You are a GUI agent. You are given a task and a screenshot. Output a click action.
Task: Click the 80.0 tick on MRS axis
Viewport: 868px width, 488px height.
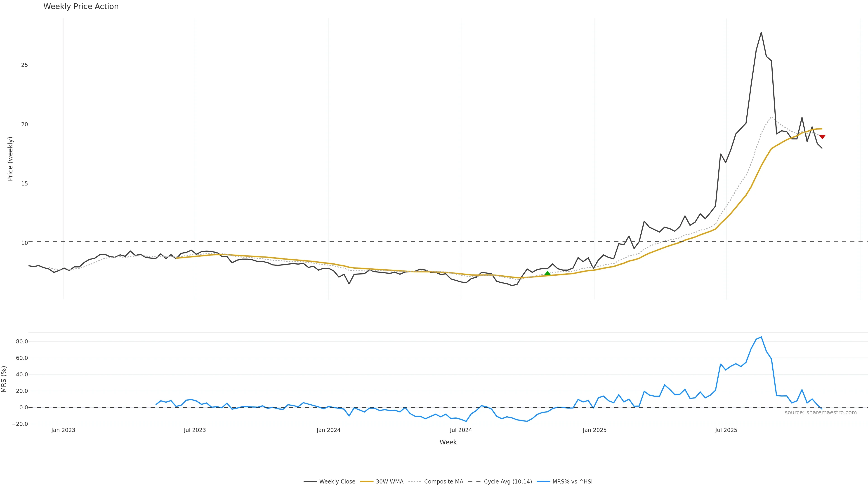click(22, 342)
